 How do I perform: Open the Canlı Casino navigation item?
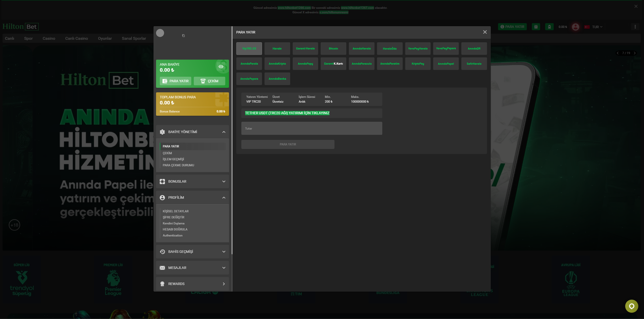(77, 38)
